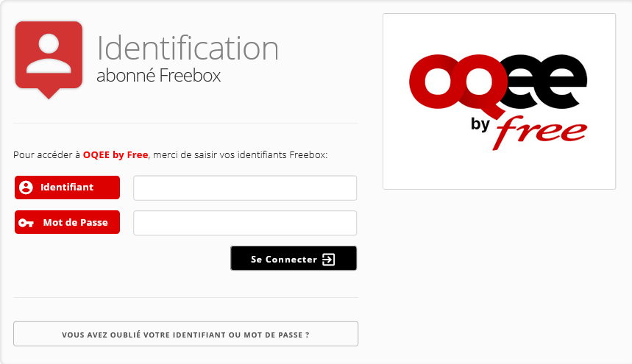This screenshot has width=632, height=364.
Task: Click the Identification heading text
Action: tap(188, 48)
